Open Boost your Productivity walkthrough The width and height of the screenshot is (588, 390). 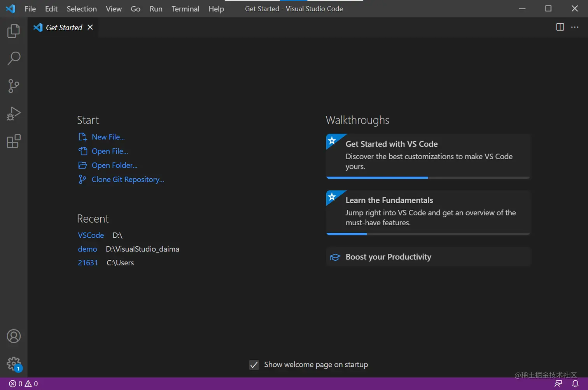(428, 257)
